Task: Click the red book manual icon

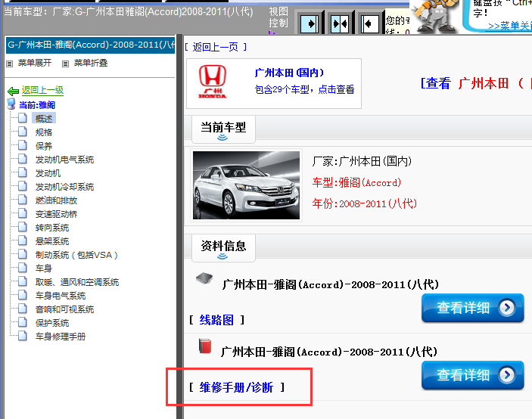Action: pyautogui.click(x=205, y=346)
